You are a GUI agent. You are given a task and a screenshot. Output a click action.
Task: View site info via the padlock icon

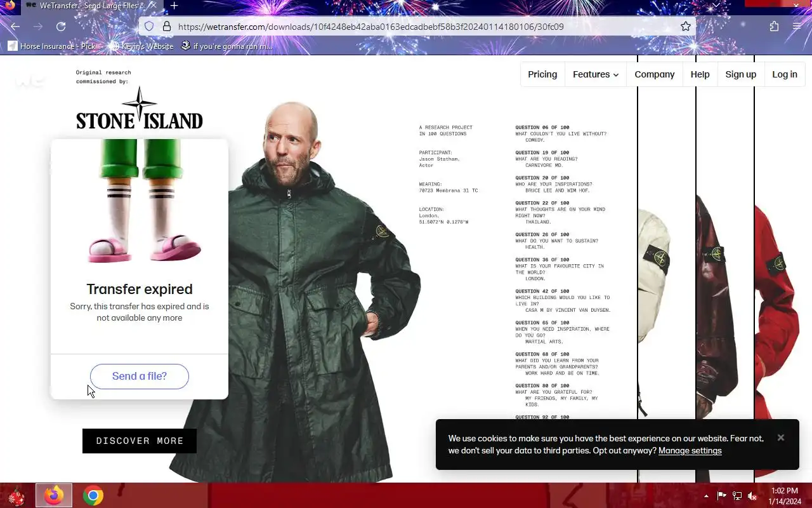[x=167, y=27]
